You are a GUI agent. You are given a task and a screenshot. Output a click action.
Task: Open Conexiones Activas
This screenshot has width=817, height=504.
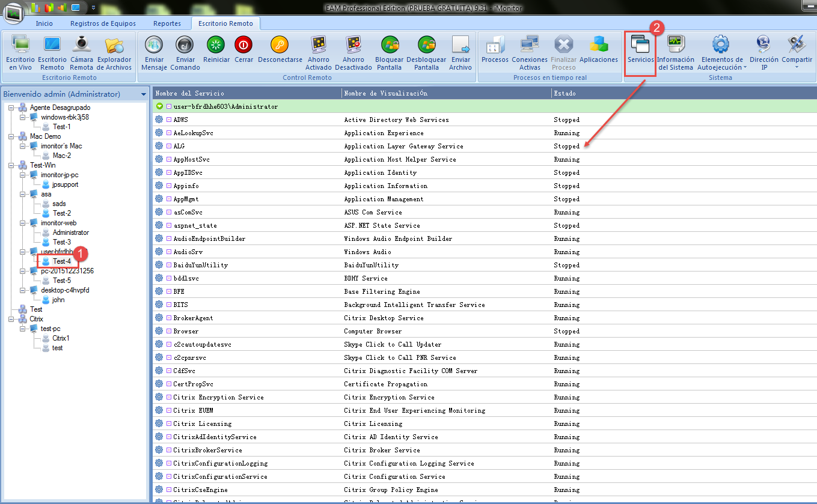coord(530,52)
